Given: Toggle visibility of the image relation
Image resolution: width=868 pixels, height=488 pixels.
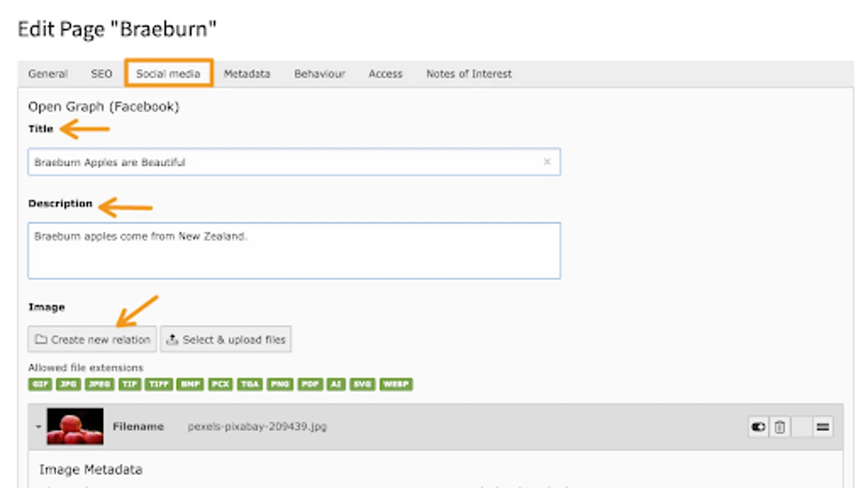Looking at the screenshot, I should tap(758, 427).
